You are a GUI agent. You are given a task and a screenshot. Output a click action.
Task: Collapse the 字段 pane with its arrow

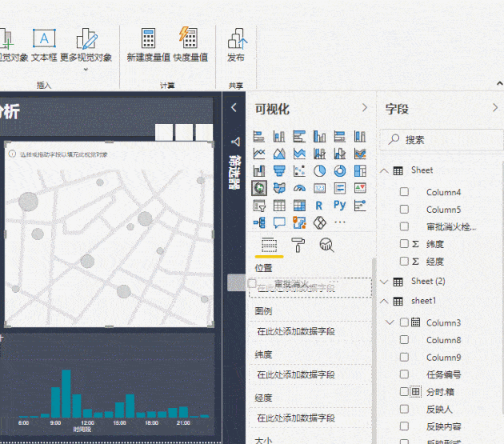click(x=495, y=107)
